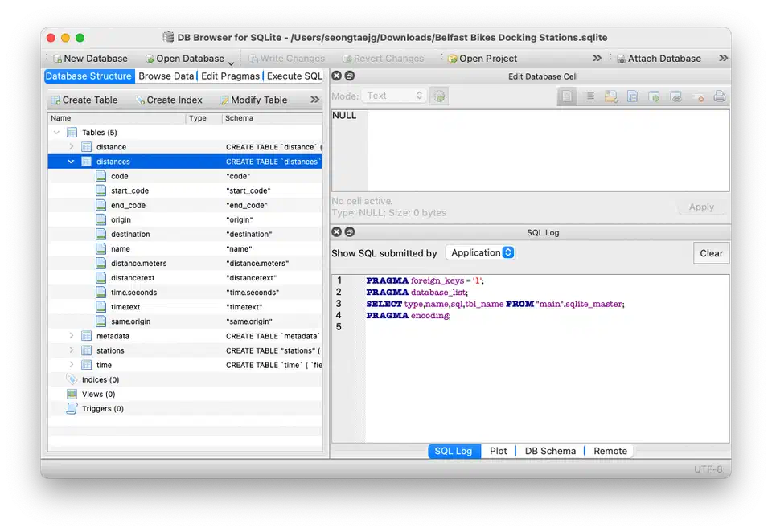Clear the SQL log
772x532 pixels.
pyautogui.click(x=711, y=252)
